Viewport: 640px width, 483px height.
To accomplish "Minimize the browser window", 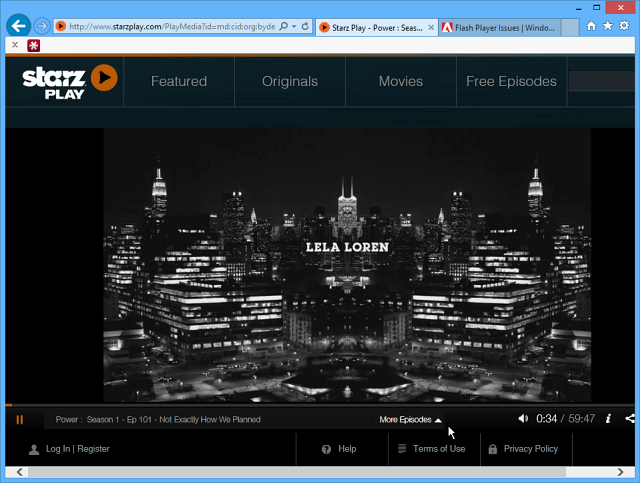I will click(579, 7).
